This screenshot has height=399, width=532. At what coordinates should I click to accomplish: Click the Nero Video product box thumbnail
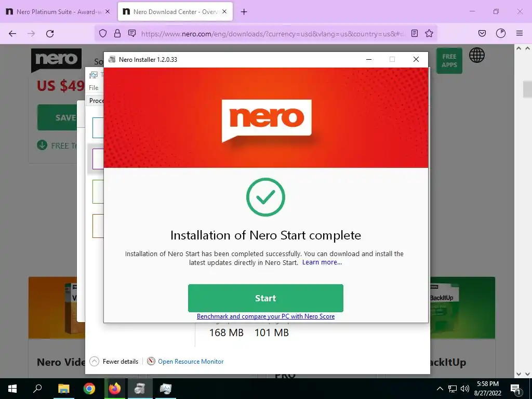[53, 308]
